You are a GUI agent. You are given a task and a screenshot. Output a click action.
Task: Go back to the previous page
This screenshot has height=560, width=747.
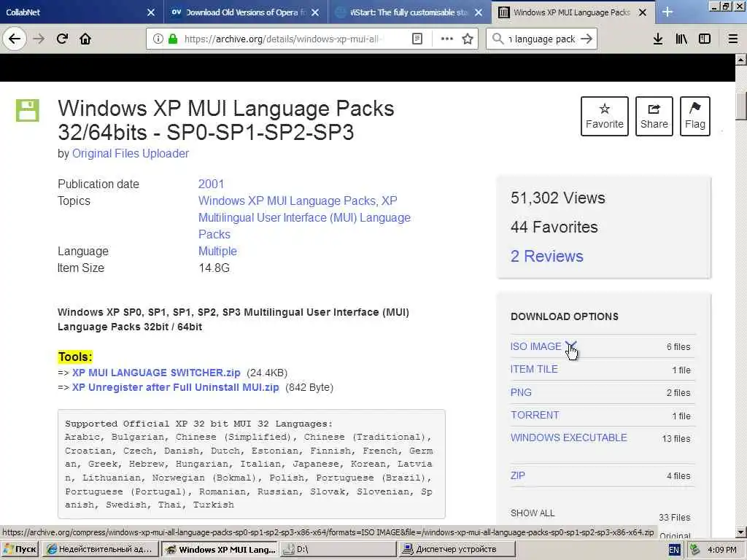(x=15, y=39)
